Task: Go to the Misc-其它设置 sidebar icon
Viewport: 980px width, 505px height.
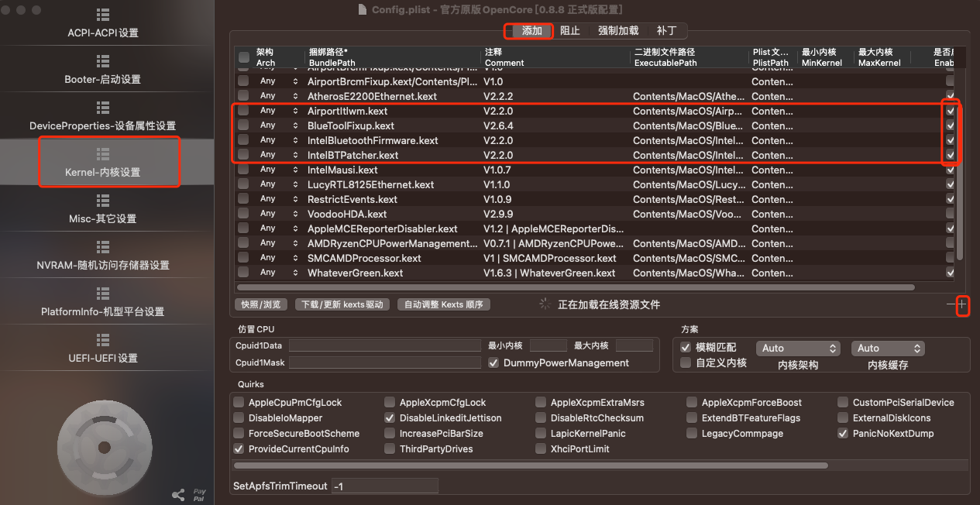Action: (x=102, y=201)
